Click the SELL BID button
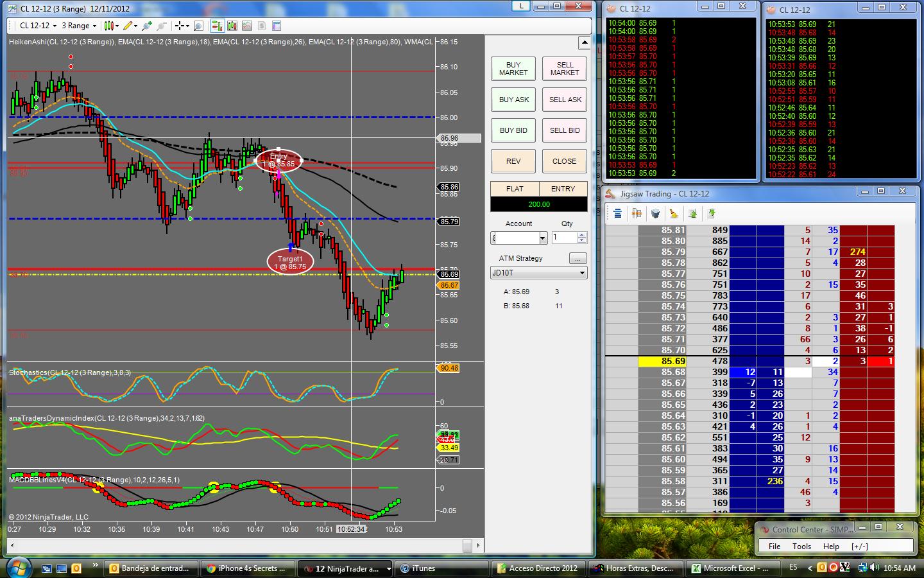 pyautogui.click(x=565, y=130)
